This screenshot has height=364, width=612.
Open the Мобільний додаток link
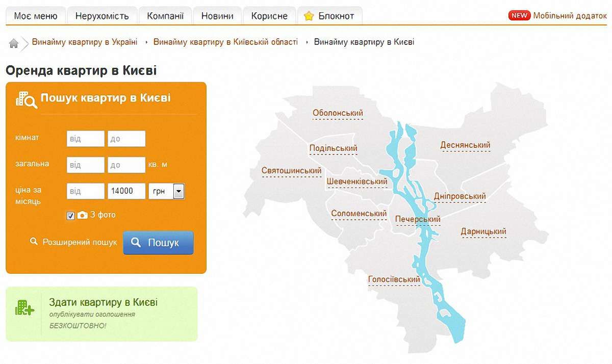pyautogui.click(x=570, y=15)
